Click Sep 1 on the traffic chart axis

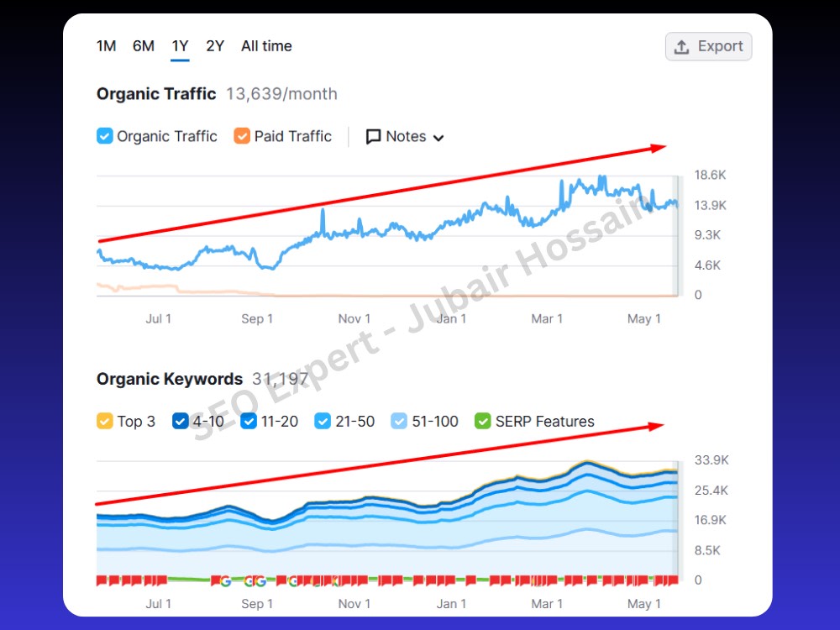coord(257,318)
